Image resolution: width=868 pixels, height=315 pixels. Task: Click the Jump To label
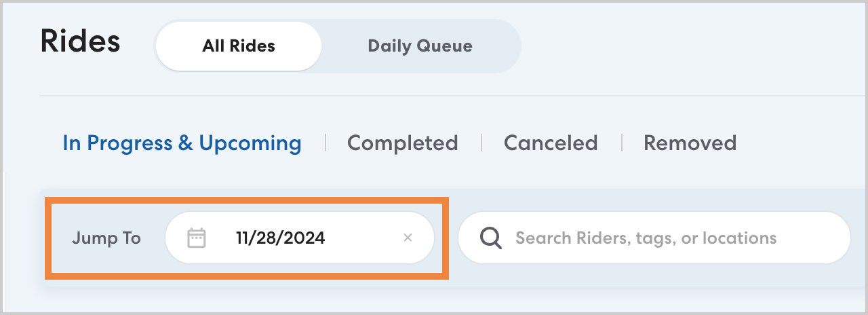tap(106, 238)
